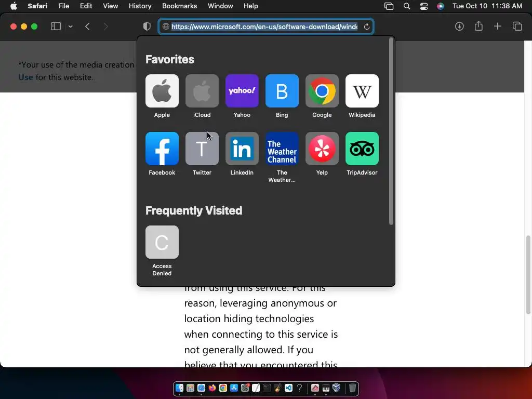Click the favorites popup scrollbar
532x399 pixels.
391,131
